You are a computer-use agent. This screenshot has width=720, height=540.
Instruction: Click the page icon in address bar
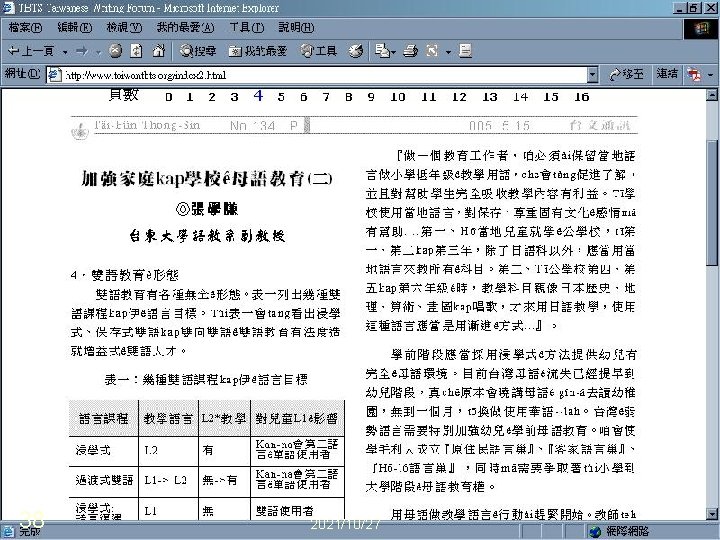(x=55, y=75)
